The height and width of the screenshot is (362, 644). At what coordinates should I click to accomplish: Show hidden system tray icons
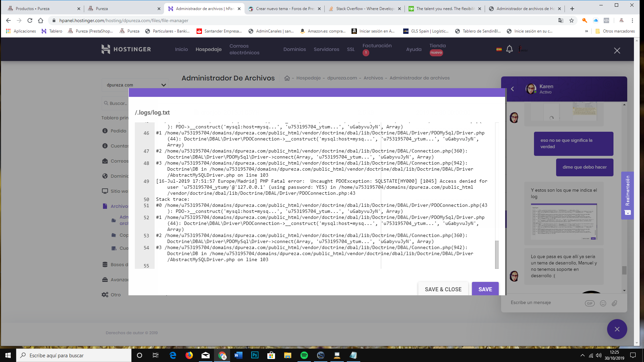[582, 355]
